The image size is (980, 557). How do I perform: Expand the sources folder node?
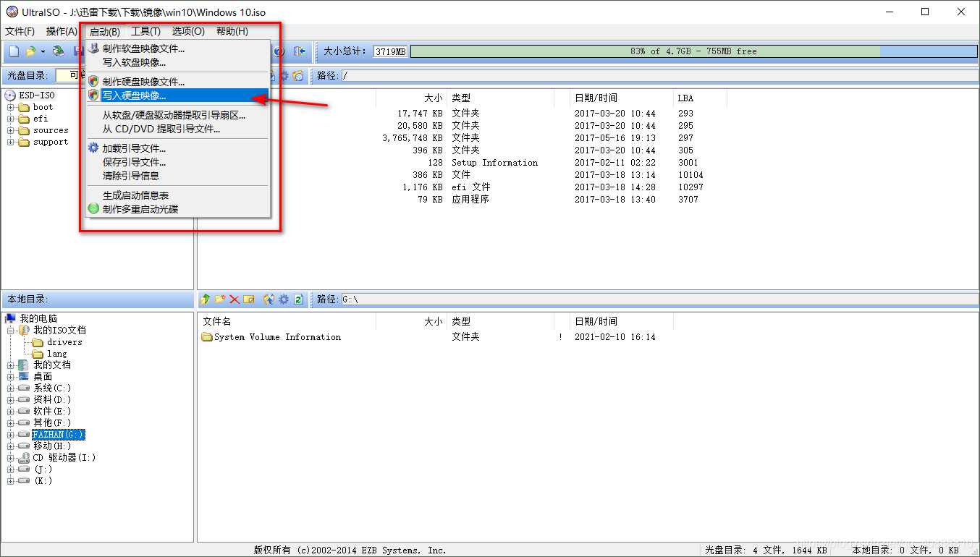[11, 130]
